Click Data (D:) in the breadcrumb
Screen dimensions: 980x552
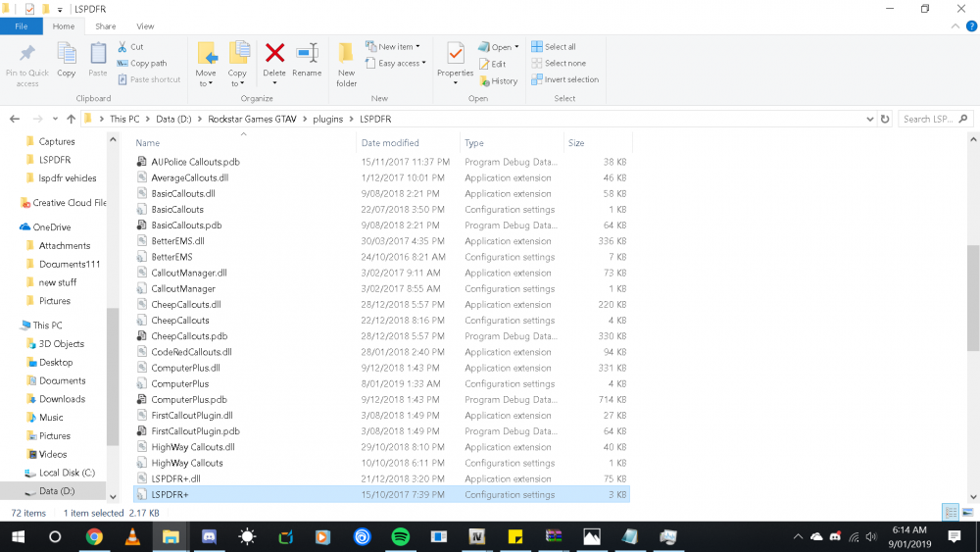coord(173,119)
